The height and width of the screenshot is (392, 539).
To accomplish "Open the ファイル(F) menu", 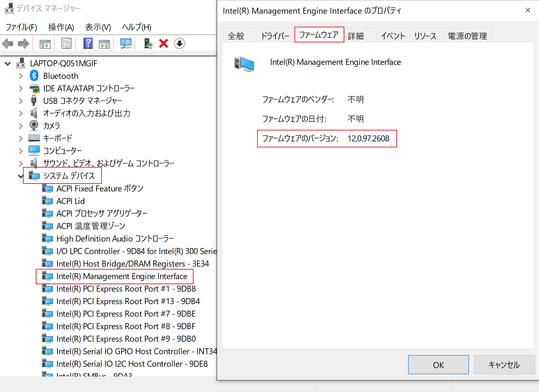I will pyautogui.click(x=21, y=27).
